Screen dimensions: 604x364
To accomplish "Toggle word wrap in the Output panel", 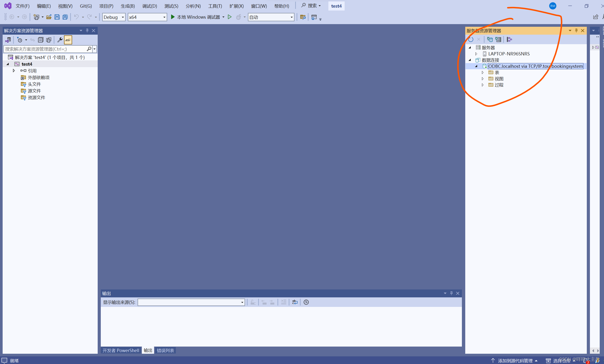I will coord(295,302).
